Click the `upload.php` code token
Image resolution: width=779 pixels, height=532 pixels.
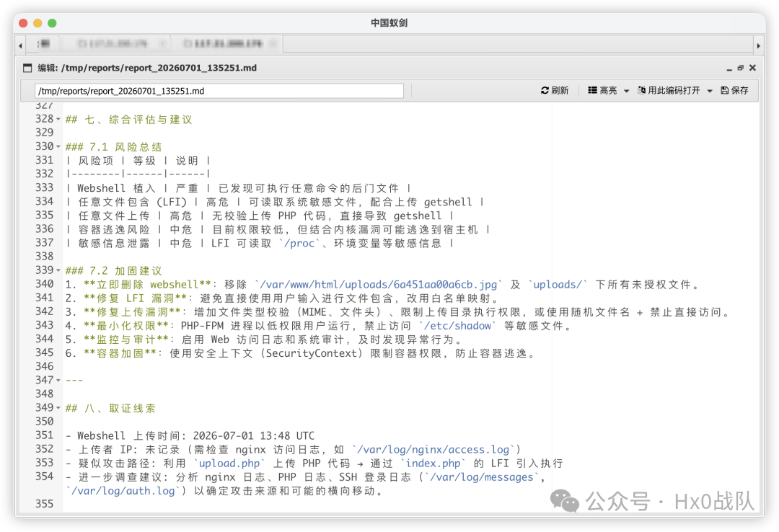tap(229, 464)
